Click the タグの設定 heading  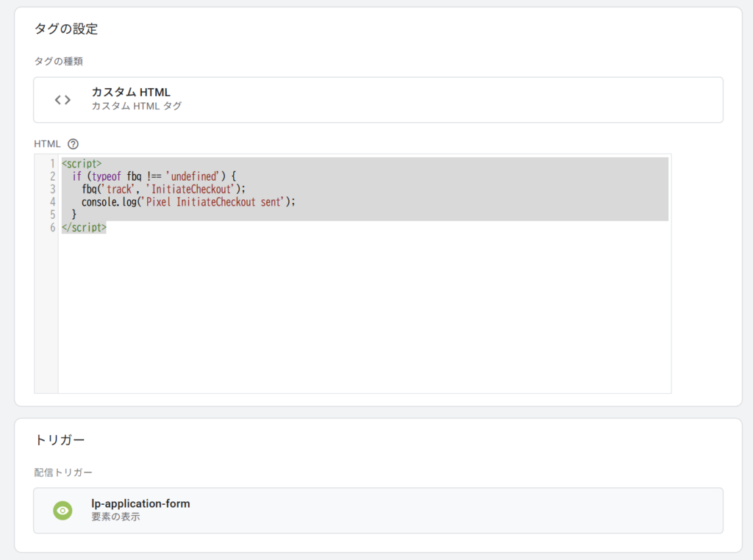pos(65,29)
